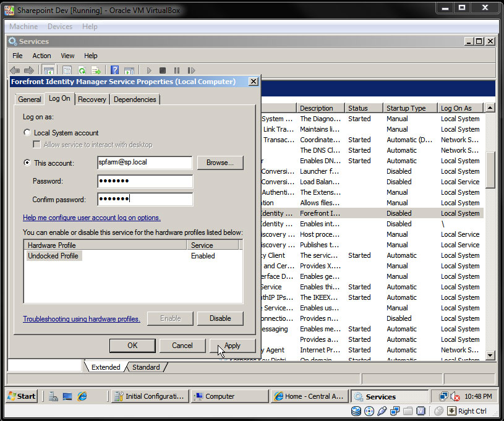This screenshot has width=504, height=421.
Task: Select the Undocked Profile row
Action: pyautogui.click(x=133, y=256)
